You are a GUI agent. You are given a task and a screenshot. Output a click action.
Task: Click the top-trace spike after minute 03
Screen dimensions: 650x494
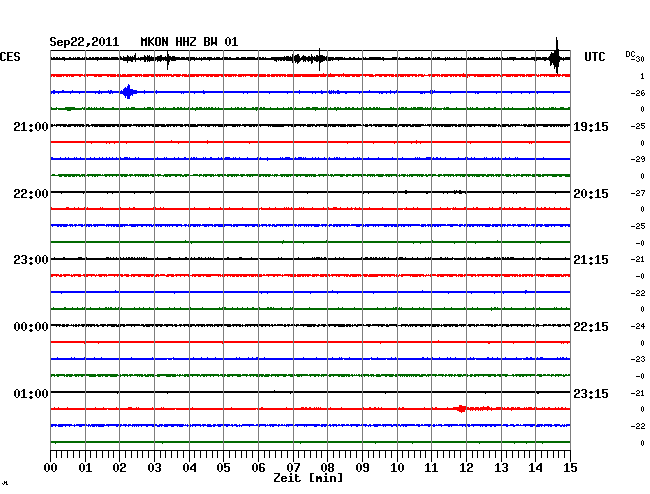[x=167, y=61]
